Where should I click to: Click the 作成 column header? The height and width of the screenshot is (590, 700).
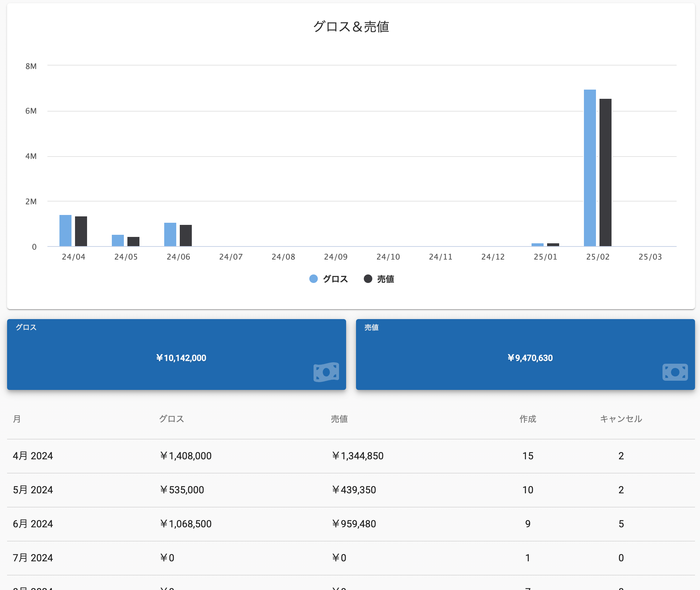pyautogui.click(x=527, y=419)
